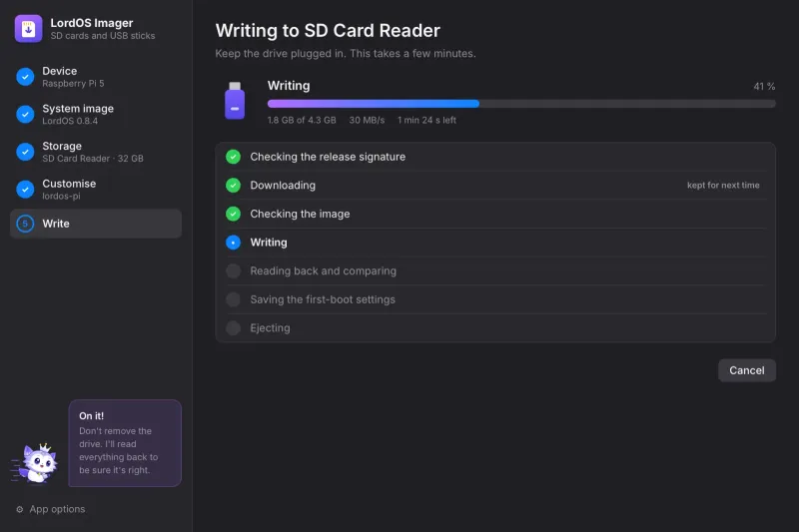Click green check beside Downloading
Screen dimensions: 799x532
[234, 186]
